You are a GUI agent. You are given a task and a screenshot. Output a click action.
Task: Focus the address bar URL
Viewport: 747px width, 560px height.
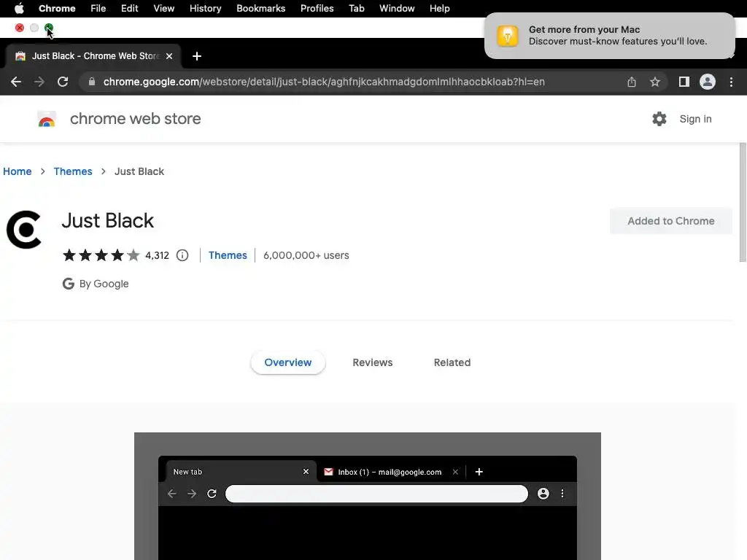[x=324, y=82]
